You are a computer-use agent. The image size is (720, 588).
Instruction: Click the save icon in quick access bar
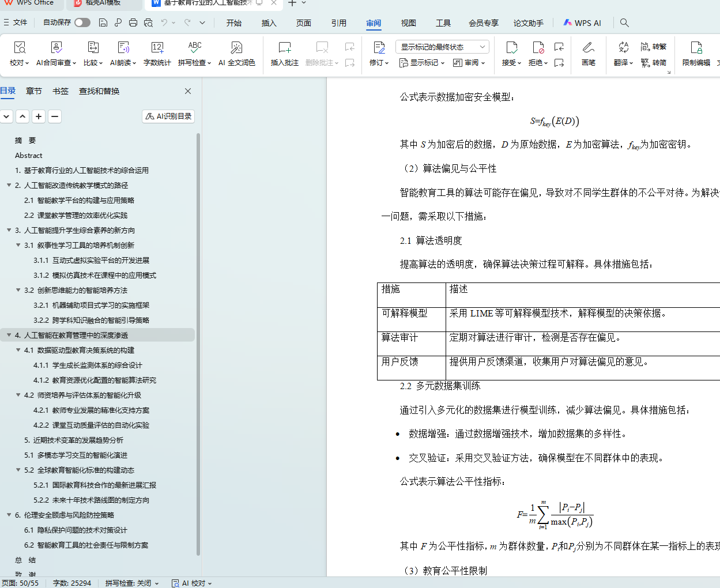click(x=103, y=22)
